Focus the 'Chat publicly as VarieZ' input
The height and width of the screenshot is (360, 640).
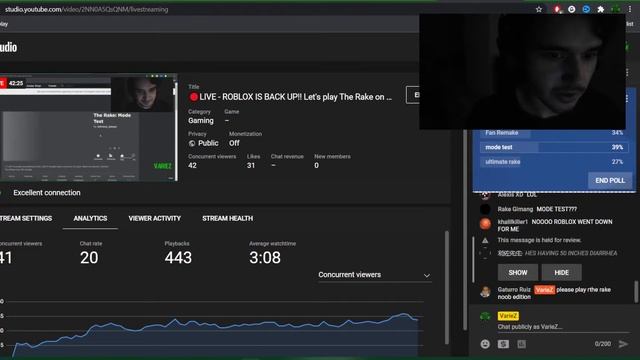[563, 327]
